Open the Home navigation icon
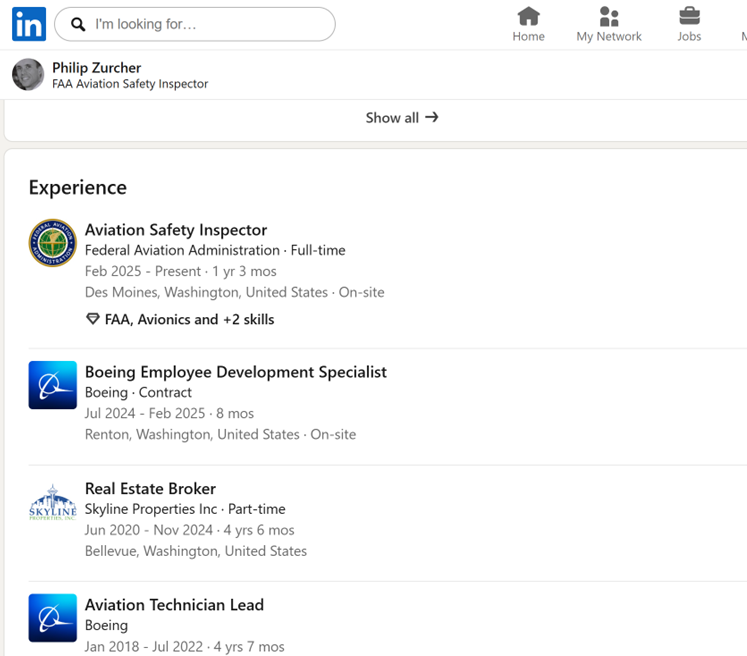Viewport: 747px width, 656px height. pos(528,16)
